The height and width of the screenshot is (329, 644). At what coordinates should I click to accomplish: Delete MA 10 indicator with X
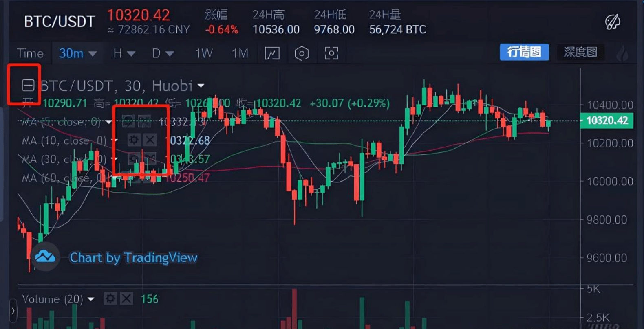click(150, 140)
